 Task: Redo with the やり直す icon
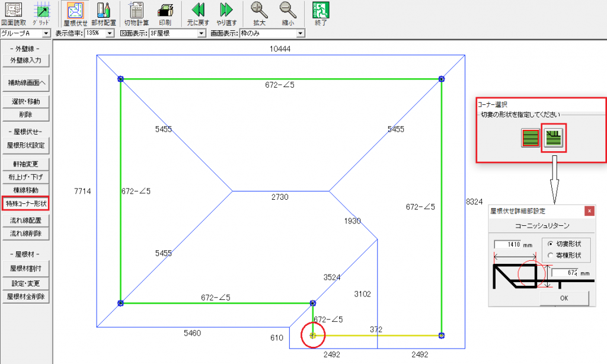[x=226, y=14]
